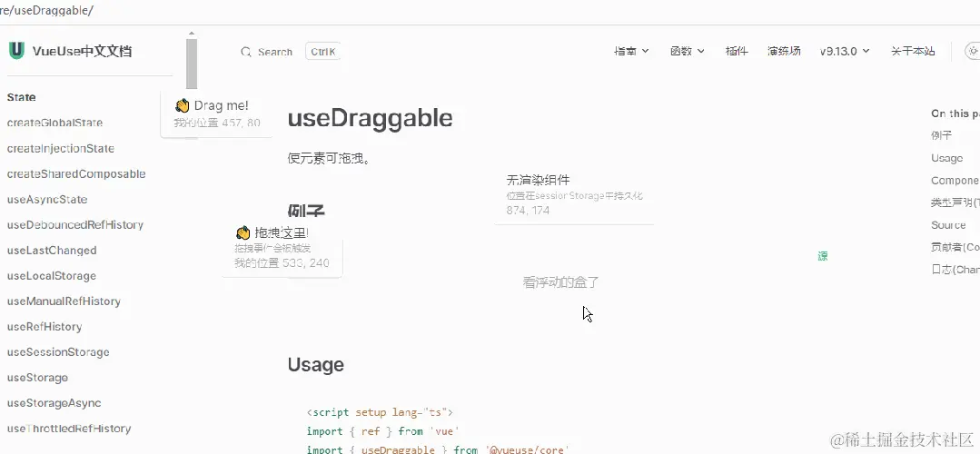This screenshot has height=454, width=980.
Task: Open useThrottledRefHistory in sidebar
Action: [69, 429]
